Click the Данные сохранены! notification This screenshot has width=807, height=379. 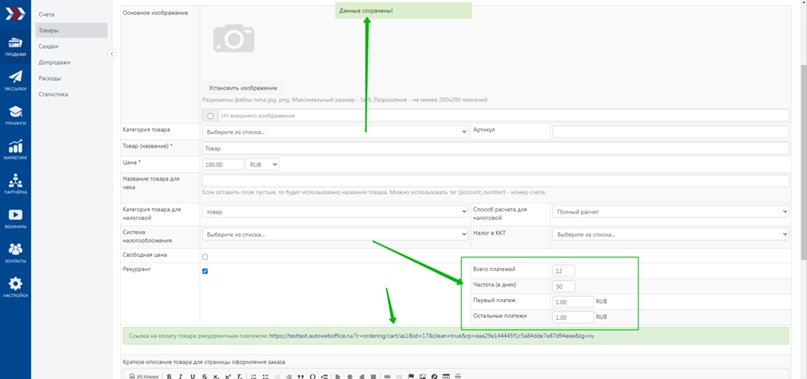tap(403, 10)
